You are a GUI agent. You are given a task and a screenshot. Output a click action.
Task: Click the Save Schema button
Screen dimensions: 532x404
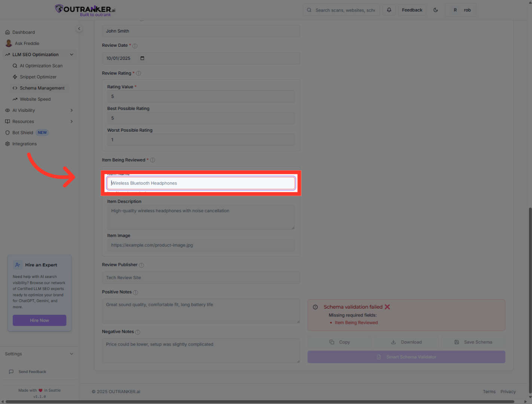tap(473, 342)
